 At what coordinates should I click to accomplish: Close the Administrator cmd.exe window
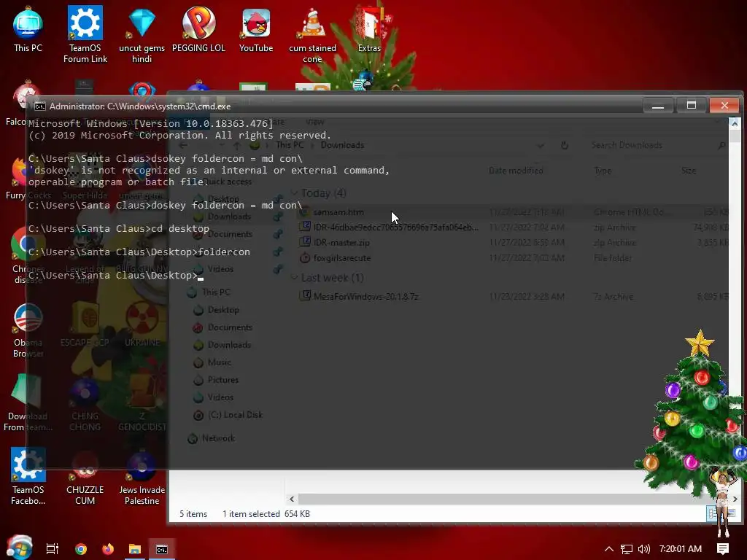pyautogui.click(x=724, y=105)
